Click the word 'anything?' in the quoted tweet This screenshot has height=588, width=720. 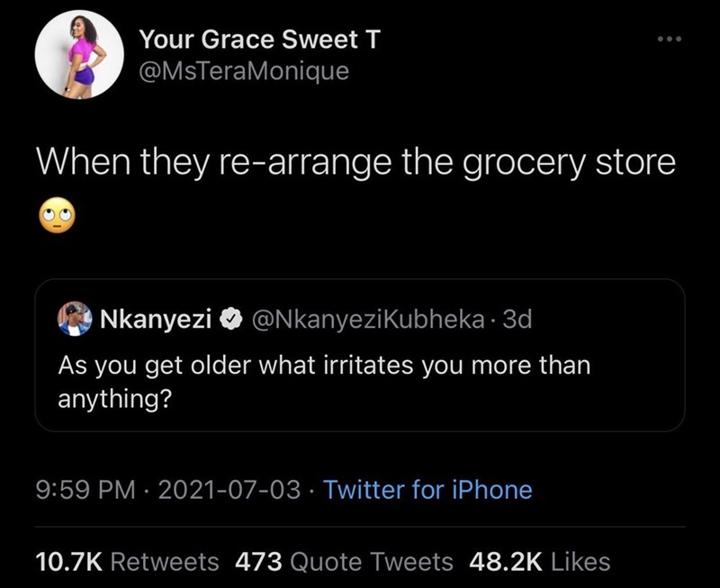(113, 396)
